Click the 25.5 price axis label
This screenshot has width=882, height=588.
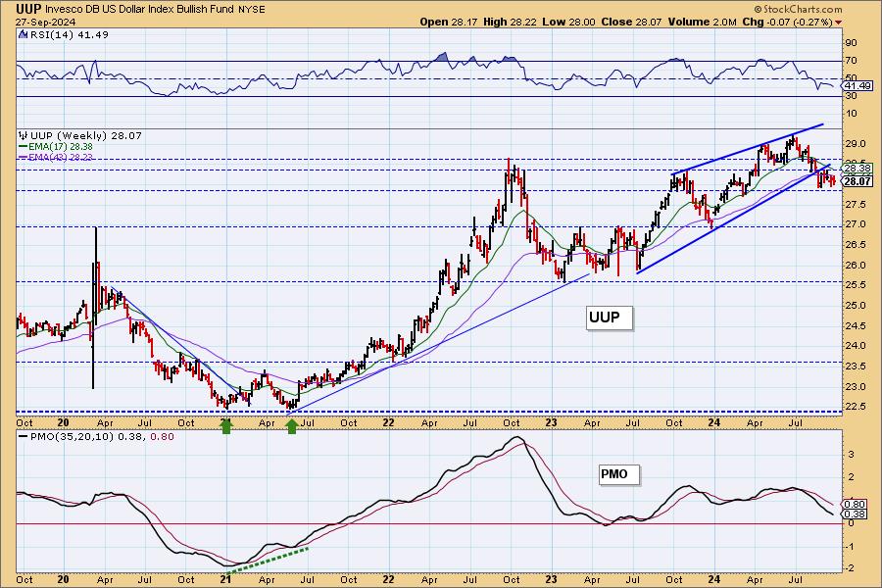(854, 285)
